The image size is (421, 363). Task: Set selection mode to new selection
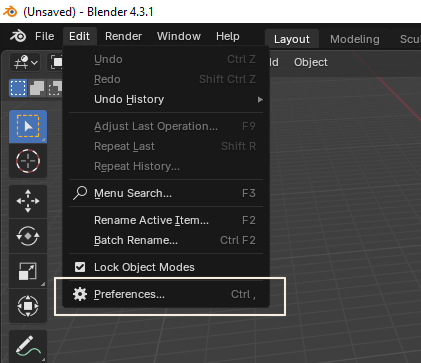click(x=18, y=88)
